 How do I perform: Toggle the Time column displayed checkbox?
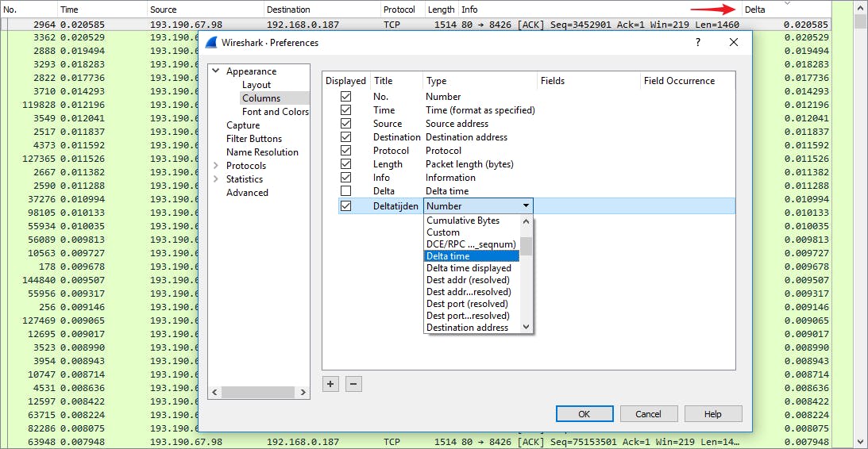346,110
